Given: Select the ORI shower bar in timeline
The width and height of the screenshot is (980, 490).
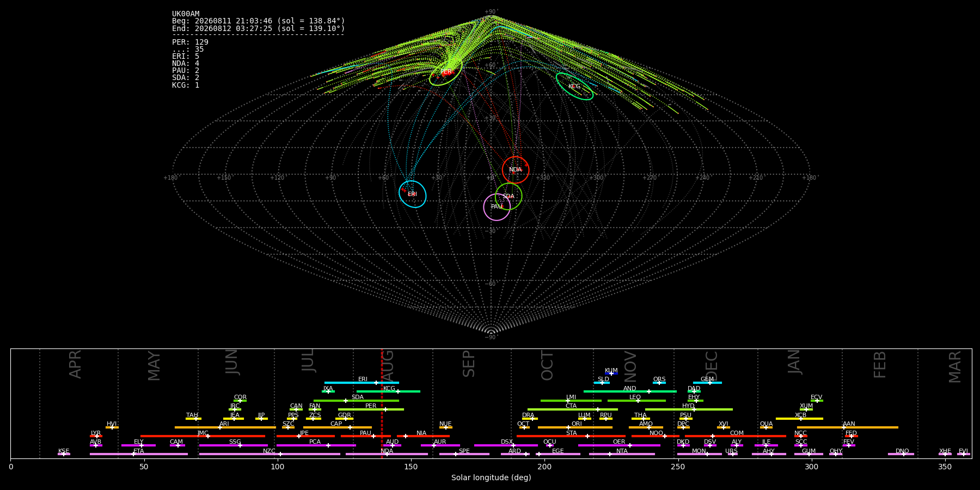Looking at the screenshot, I should [x=575, y=427].
